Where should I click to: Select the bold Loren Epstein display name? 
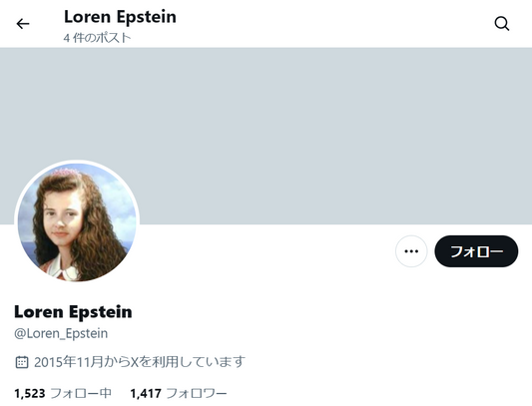coord(73,311)
